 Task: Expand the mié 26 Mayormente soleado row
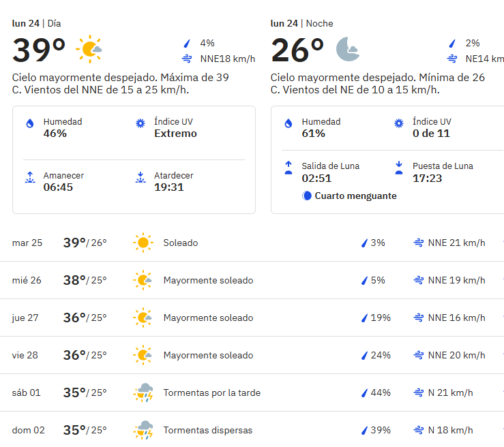pyautogui.click(x=252, y=280)
